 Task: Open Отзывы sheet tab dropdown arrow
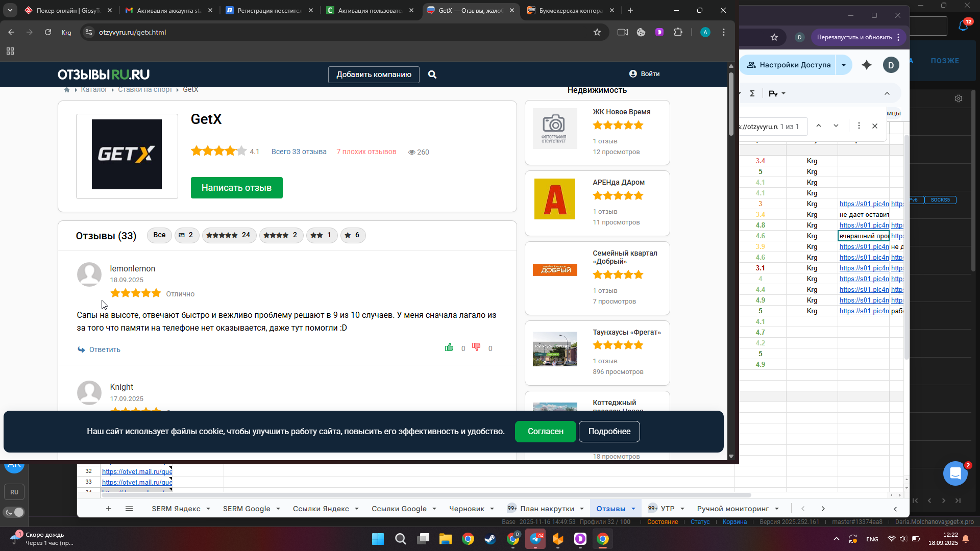click(633, 509)
